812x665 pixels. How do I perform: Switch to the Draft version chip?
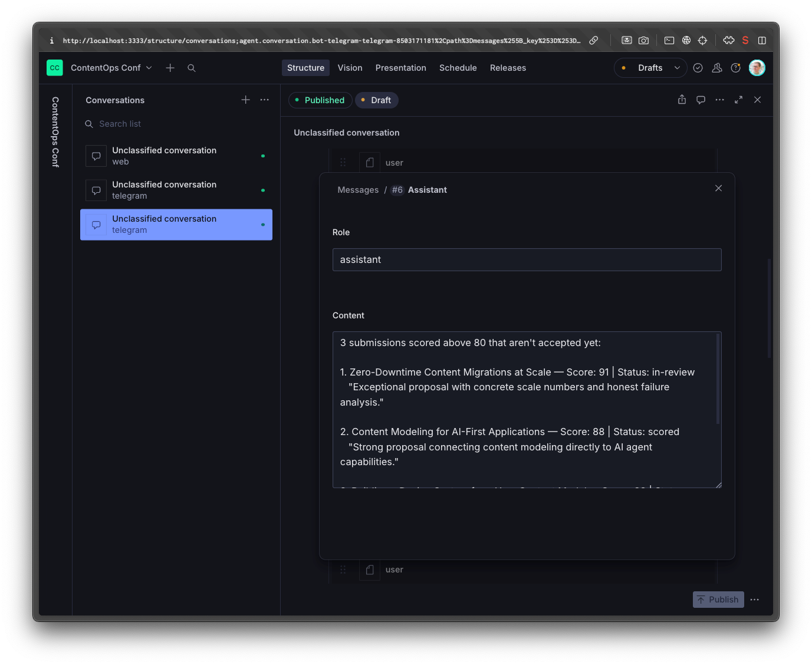coord(376,100)
